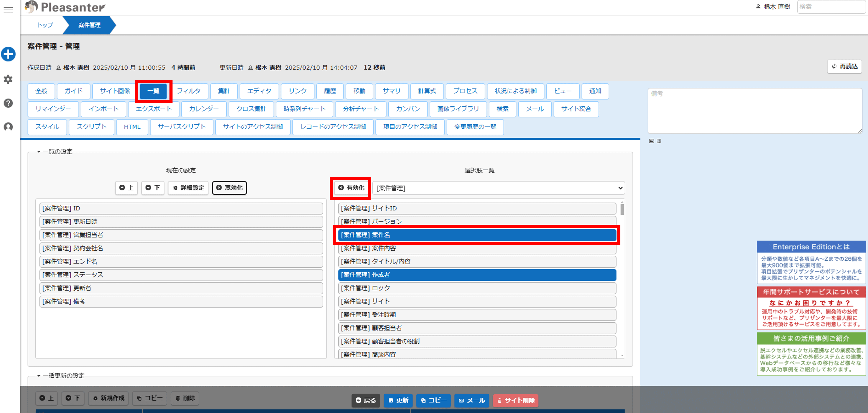Deselect the highlighted 作成者 item
868x413 pixels.
[x=477, y=275]
